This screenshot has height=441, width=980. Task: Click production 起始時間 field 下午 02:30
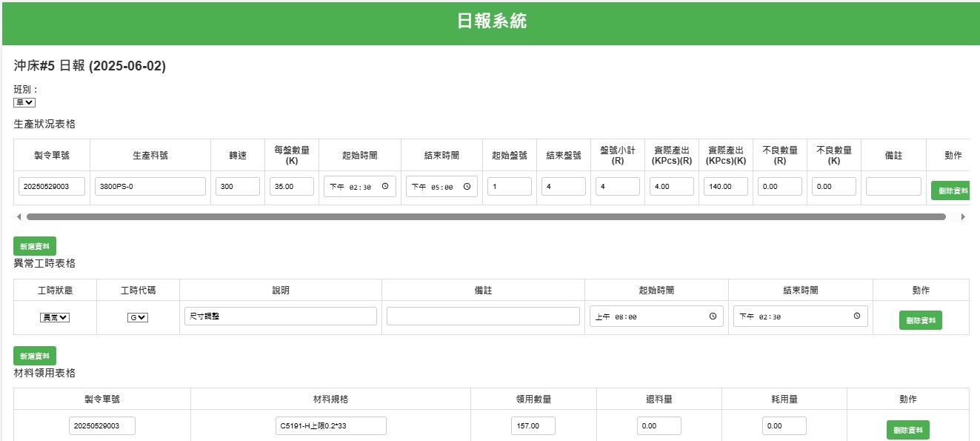[x=360, y=187]
